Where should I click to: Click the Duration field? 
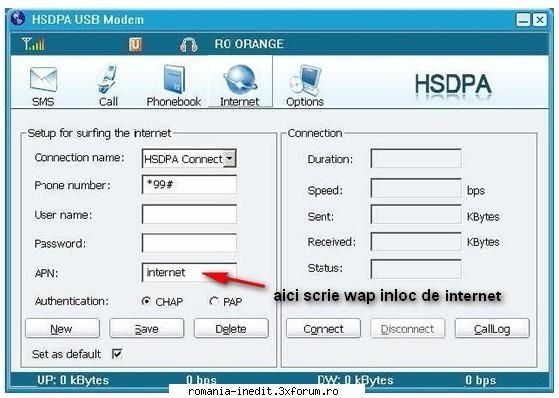pos(416,158)
